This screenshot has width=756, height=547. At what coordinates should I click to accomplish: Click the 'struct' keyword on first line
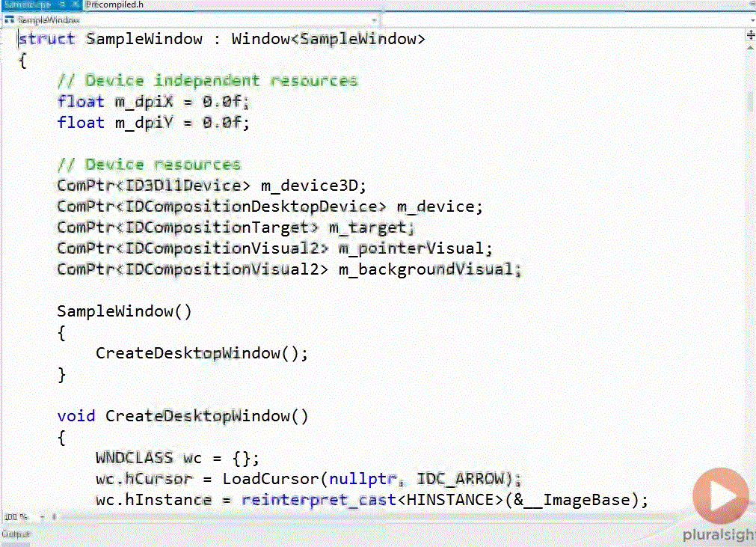click(x=47, y=39)
